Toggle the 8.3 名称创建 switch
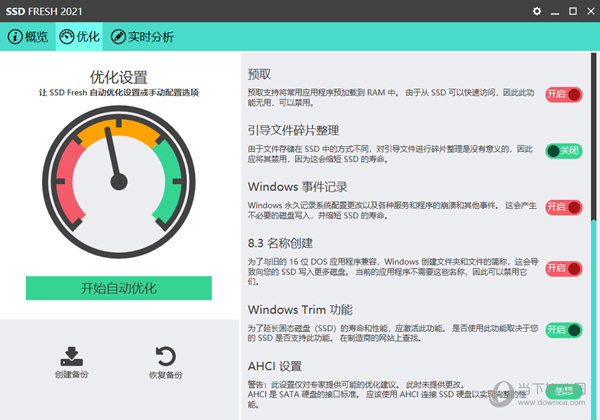The height and width of the screenshot is (420, 600). (564, 269)
